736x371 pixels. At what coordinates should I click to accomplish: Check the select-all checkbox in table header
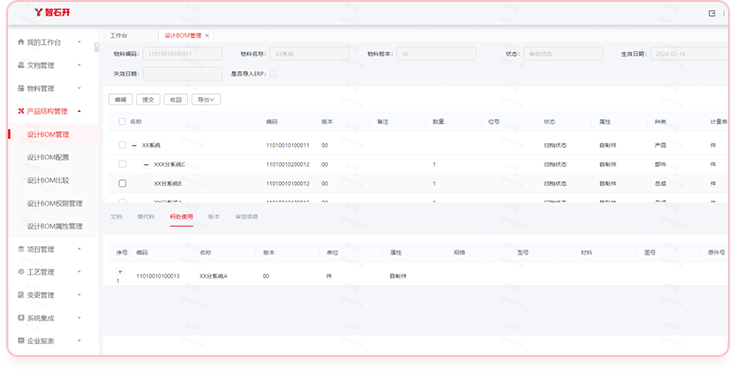coord(122,121)
